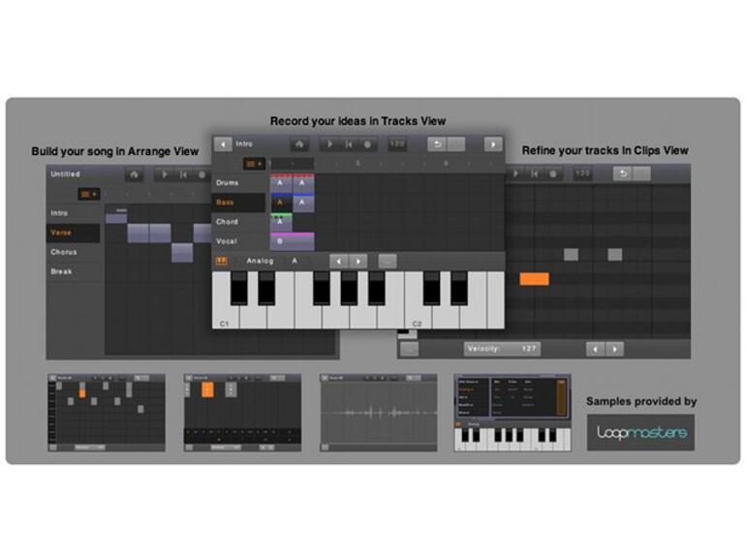This screenshot has width=746, height=560.
Task: Select the Chord track
Action: coord(239,222)
